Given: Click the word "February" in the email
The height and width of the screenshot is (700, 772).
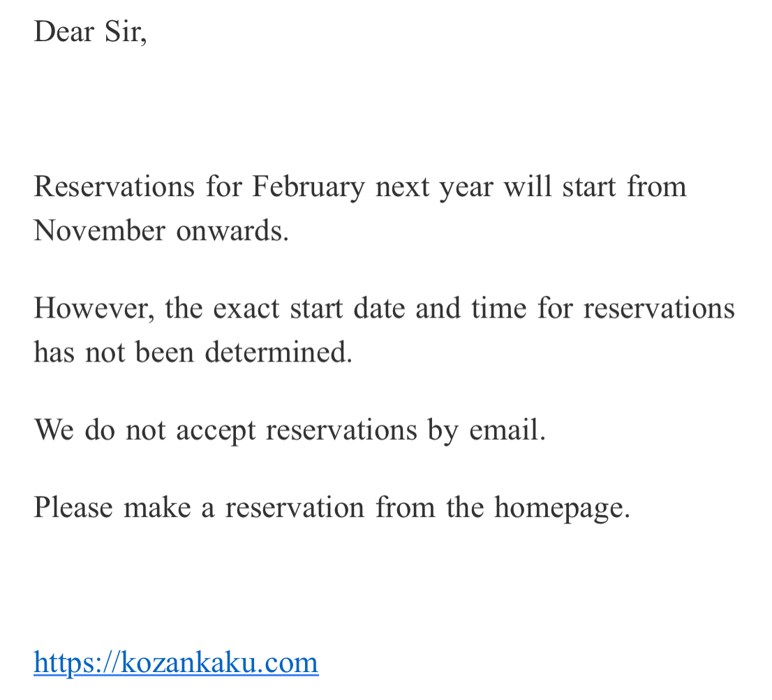Looking at the screenshot, I should tap(308, 186).
